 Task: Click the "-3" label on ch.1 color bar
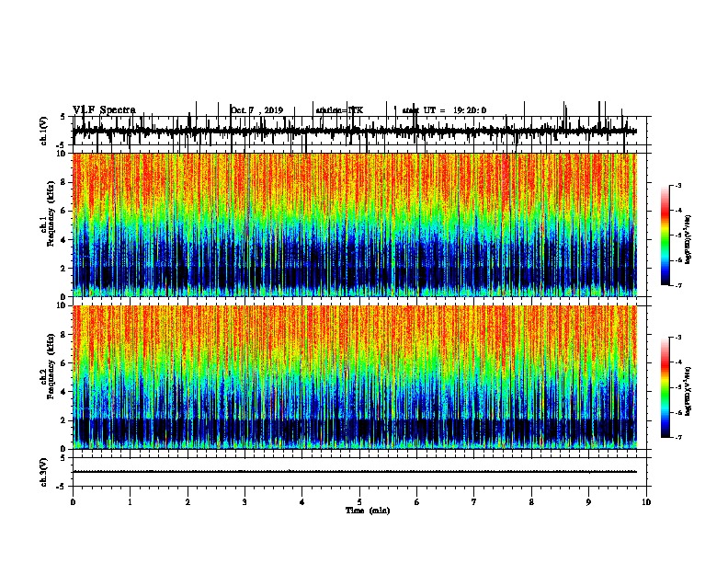678,186
